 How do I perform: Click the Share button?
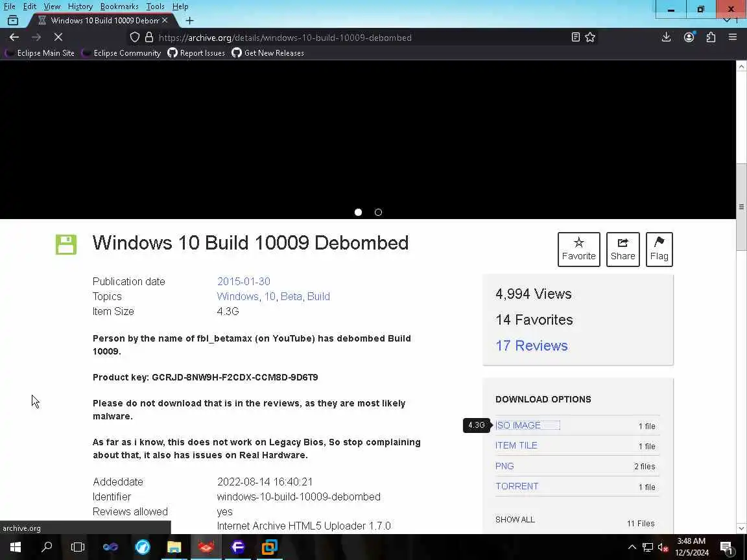(x=622, y=250)
